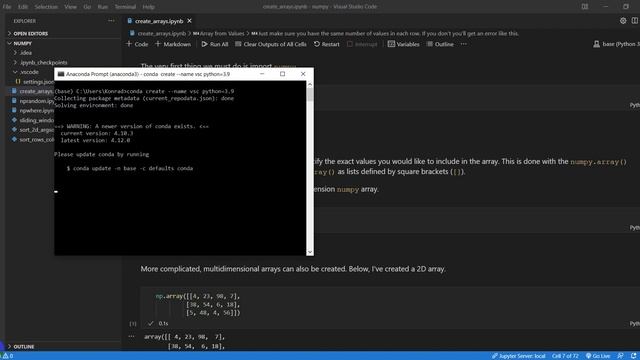
Task: Open sliding_window file in explorer
Action: click(x=33, y=120)
